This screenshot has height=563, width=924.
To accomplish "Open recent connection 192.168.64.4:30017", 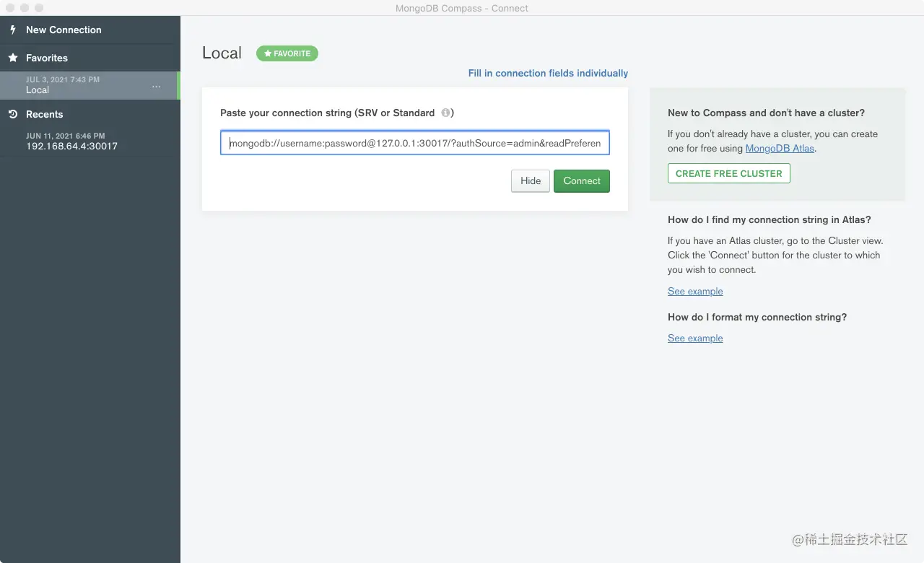I will [x=89, y=141].
